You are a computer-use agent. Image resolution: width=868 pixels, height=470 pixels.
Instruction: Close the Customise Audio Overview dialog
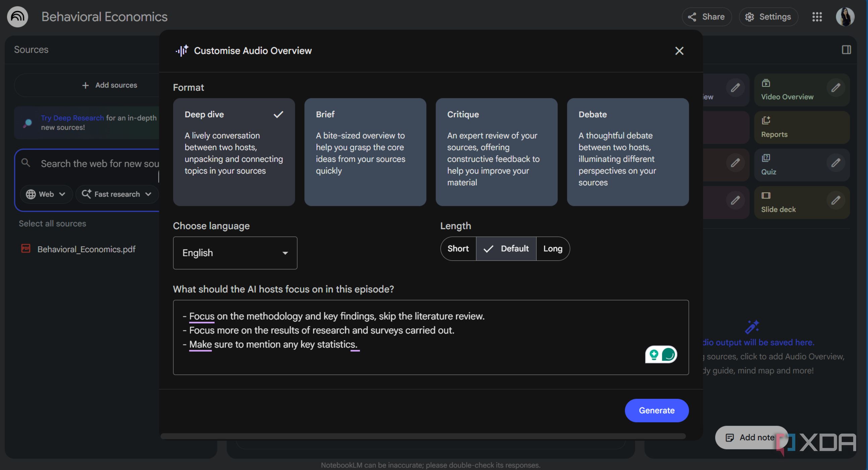[x=679, y=51]
